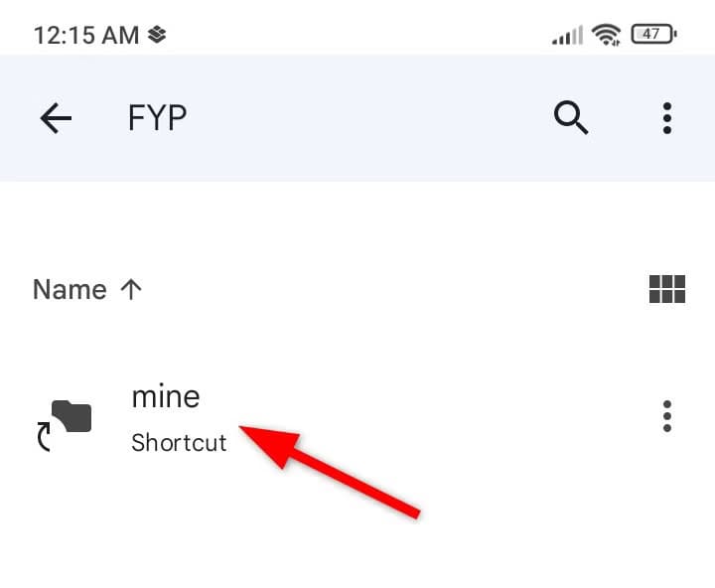Switch to grid view layout

667,289
